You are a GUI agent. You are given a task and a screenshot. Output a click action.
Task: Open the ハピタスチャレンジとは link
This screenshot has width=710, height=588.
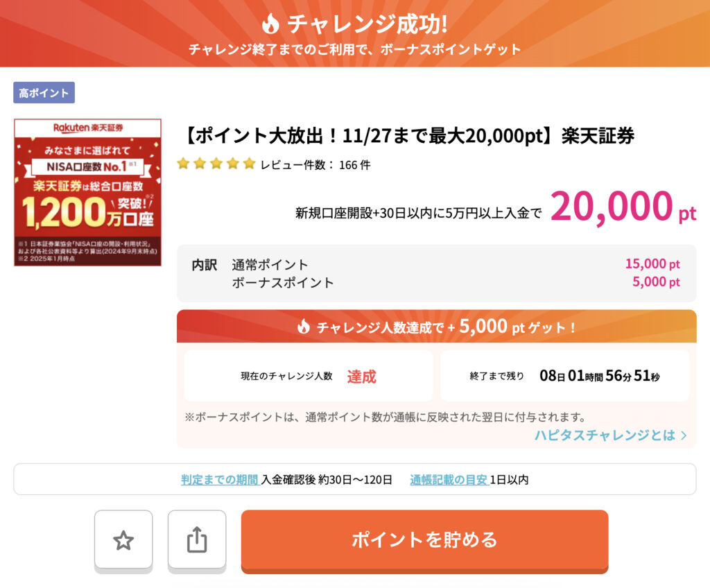[605, 435]
